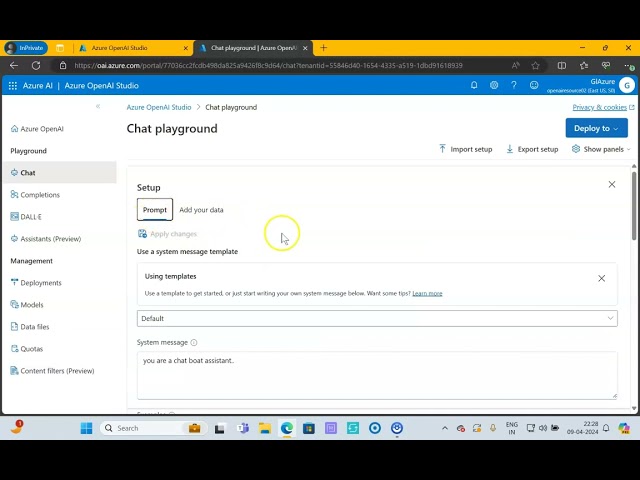Show hidden system tray icons
640x480 pixels.
click(x=445, y=428)
